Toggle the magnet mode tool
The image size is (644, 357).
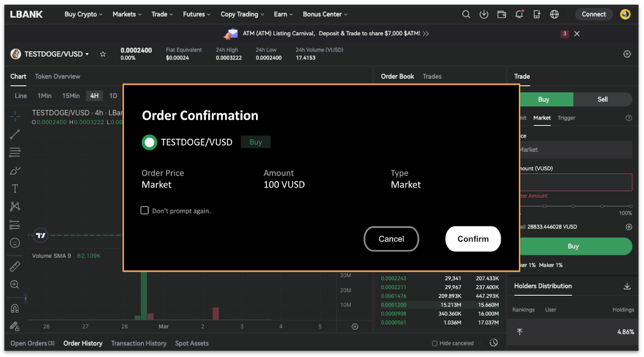pyautogui.click(x=15, y=309)
